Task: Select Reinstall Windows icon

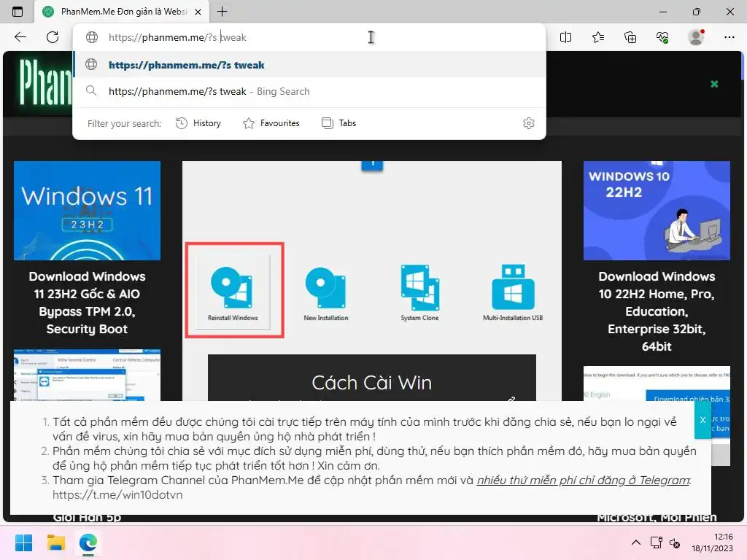Action: 233,292
